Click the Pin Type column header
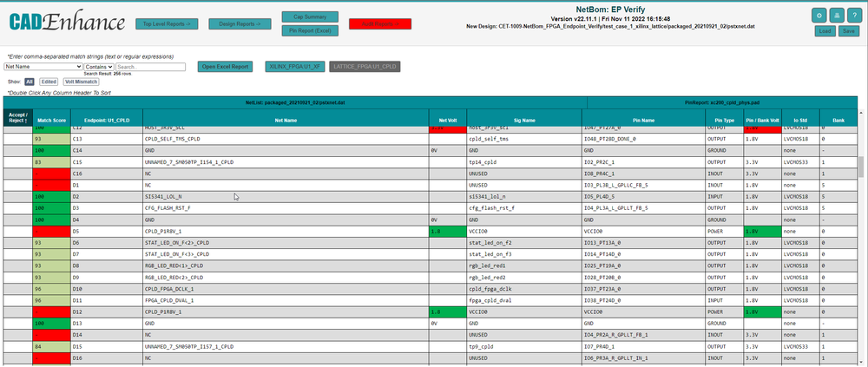The image size is (868, 367). [725, 119]
